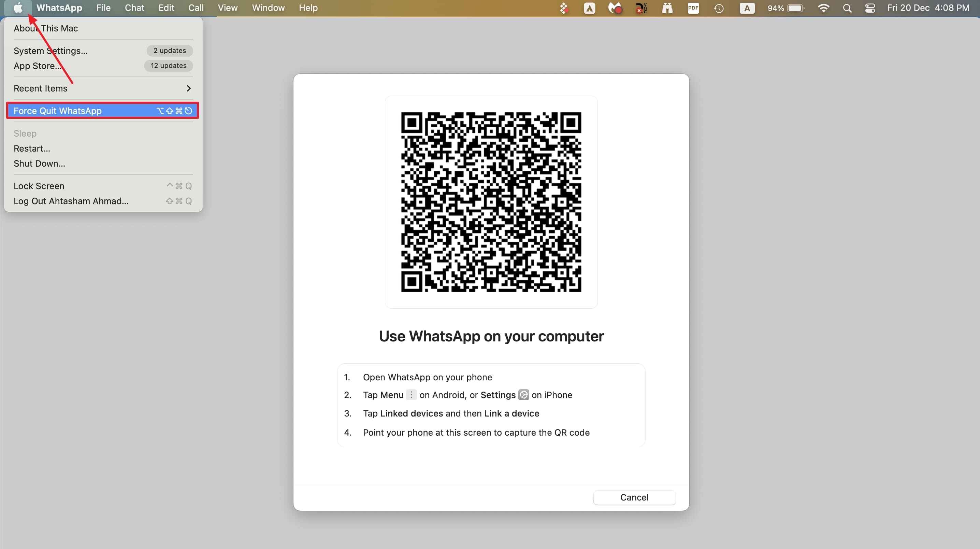980x549 pixels.
Task: Select Lock Screen
Action: [x=103, y=186]
